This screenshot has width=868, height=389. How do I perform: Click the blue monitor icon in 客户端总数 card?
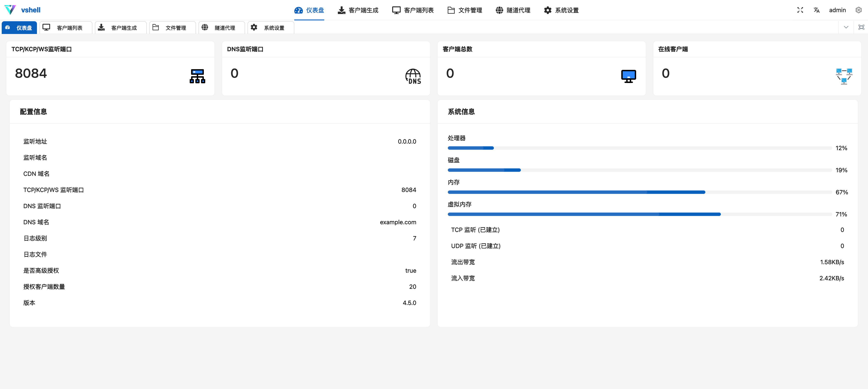tap(628, 76)
